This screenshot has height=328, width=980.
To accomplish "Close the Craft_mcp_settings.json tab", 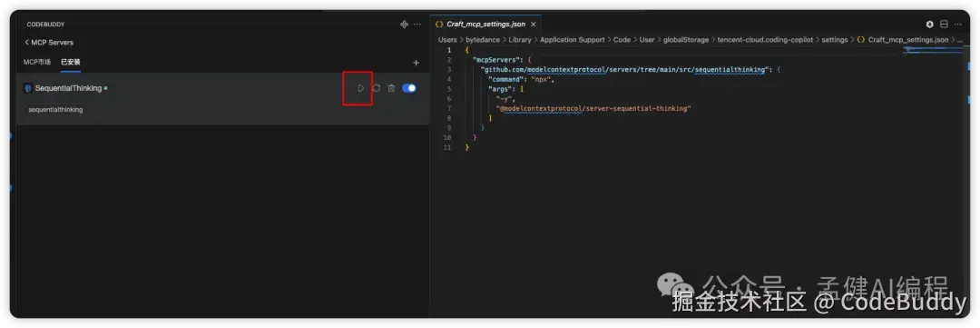I will 534,25.
